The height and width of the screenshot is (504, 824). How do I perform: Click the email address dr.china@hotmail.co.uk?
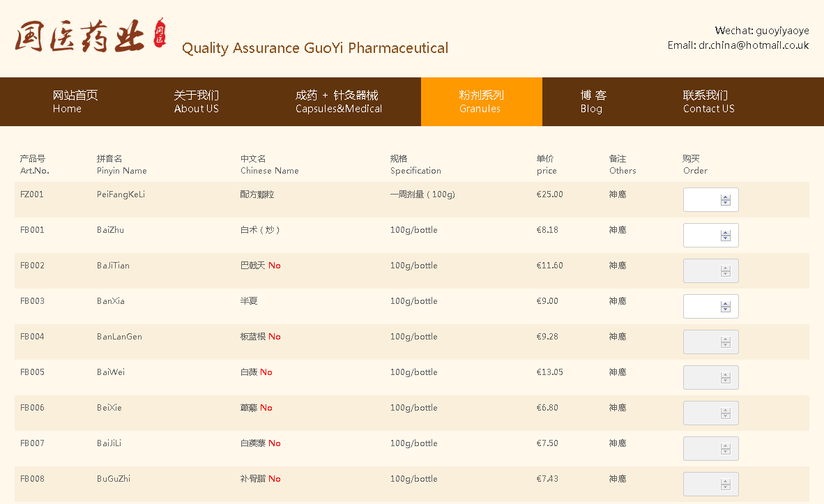754,45
